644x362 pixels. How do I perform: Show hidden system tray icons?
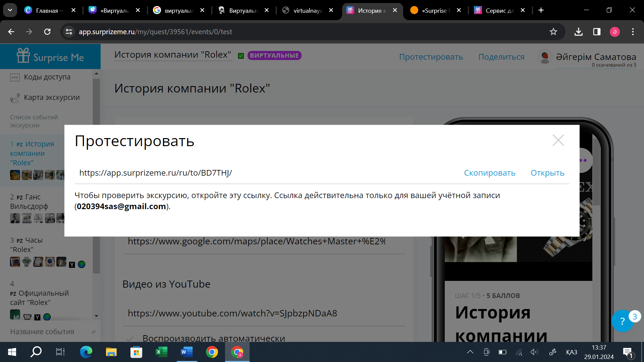tap(470, 352)
